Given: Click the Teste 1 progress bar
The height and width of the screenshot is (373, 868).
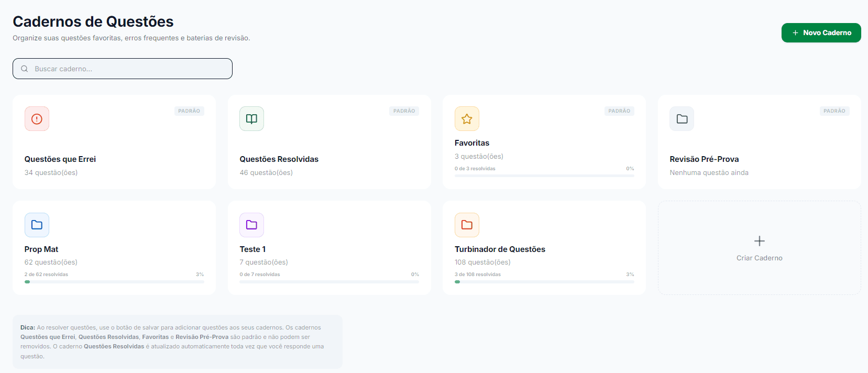Looking at the screenshot, I should [329, 282].
